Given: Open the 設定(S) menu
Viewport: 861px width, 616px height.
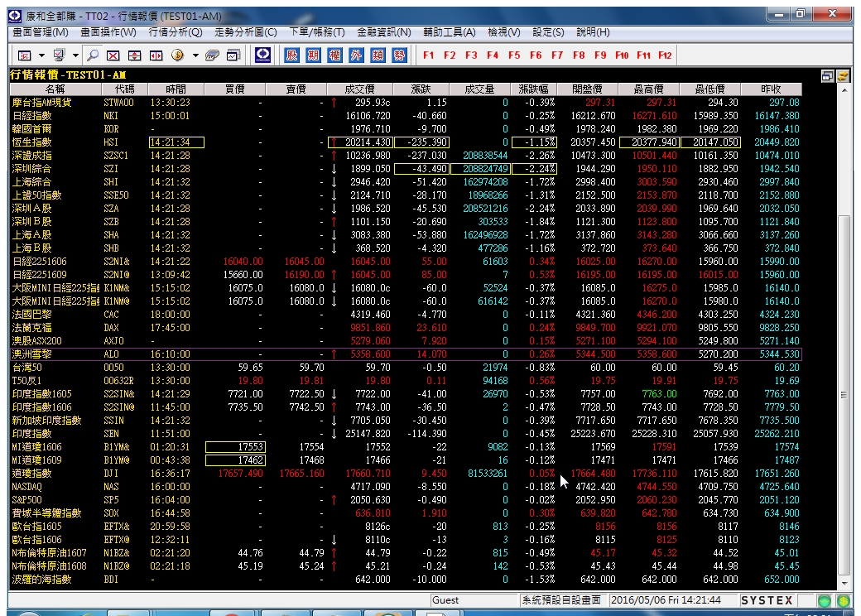Looking at the screenshot, I should pyautogui.click(x=548, y=32).
